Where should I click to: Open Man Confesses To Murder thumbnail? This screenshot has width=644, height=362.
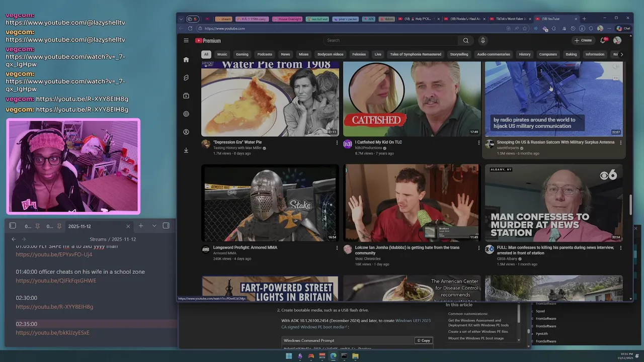point(553,203)
